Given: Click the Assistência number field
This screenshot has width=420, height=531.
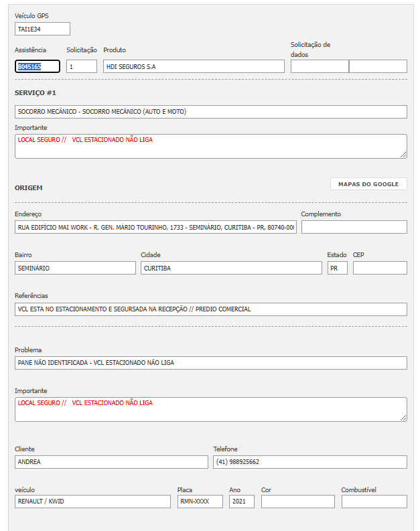Looking at the screenshot, I should coord(38,66).
